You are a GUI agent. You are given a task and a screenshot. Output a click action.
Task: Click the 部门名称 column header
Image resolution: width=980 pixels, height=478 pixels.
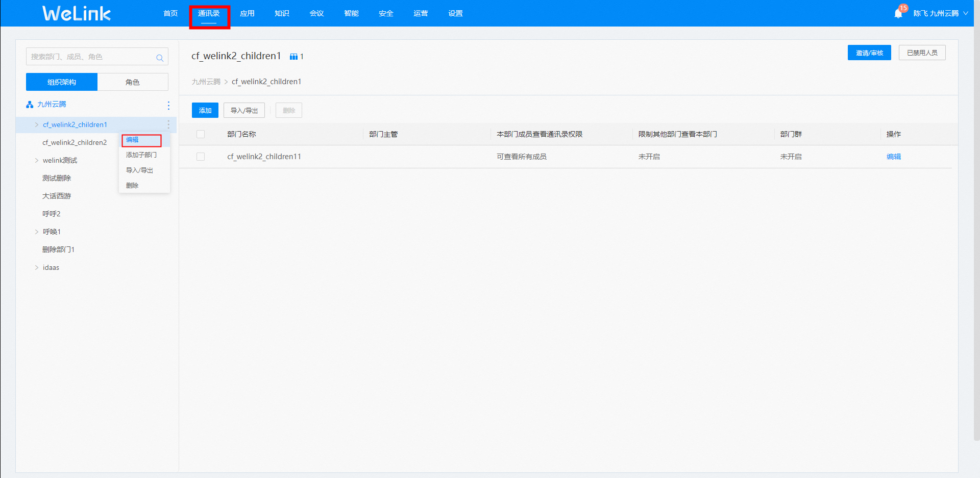241,134
